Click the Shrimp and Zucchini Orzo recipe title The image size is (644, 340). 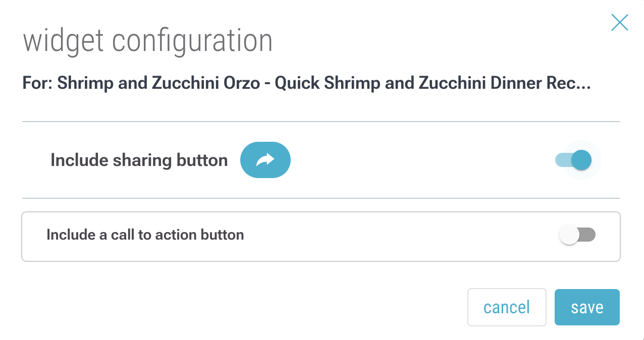coord(307,83)
